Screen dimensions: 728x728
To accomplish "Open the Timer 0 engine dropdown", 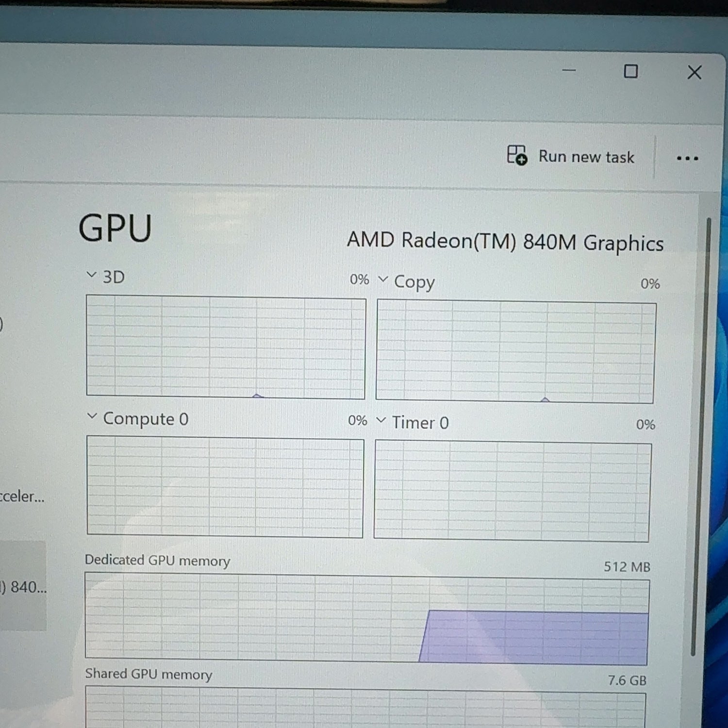I will pyautogui.click(x=381, y=420).
